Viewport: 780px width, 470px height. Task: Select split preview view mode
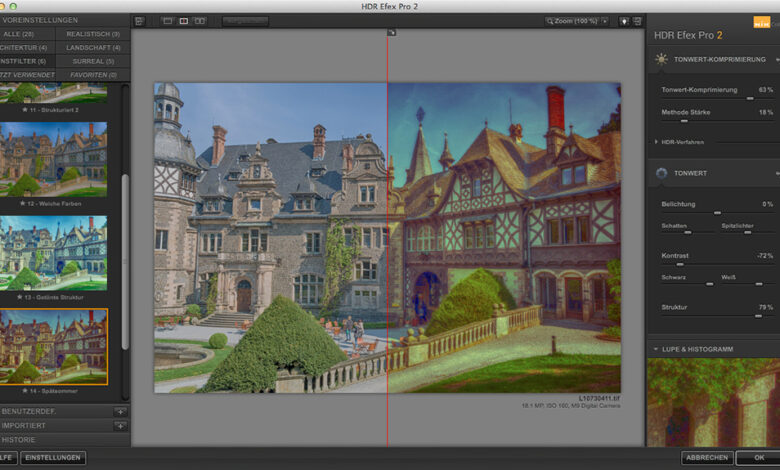coord(184,21)
